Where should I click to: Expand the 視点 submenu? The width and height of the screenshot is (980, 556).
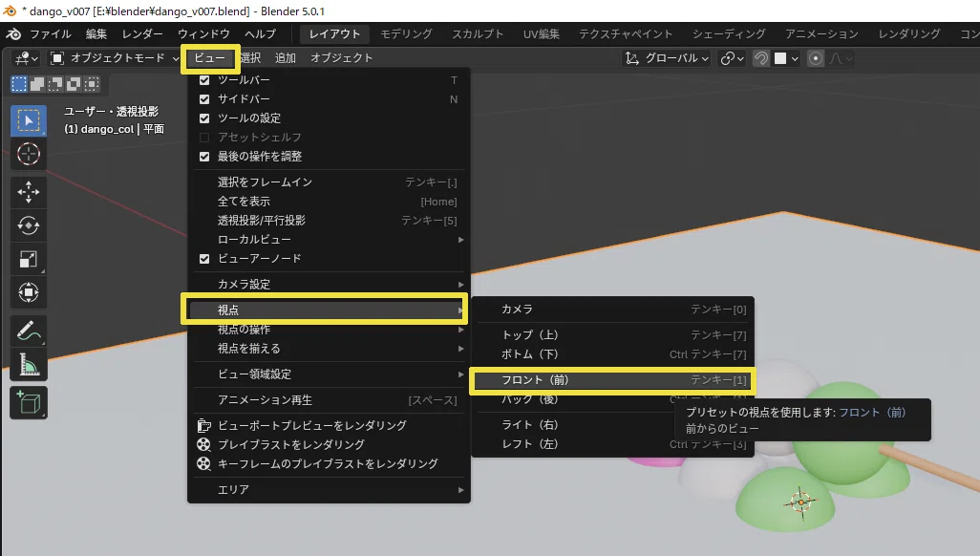pyautogui.click(x=329, y=310)
